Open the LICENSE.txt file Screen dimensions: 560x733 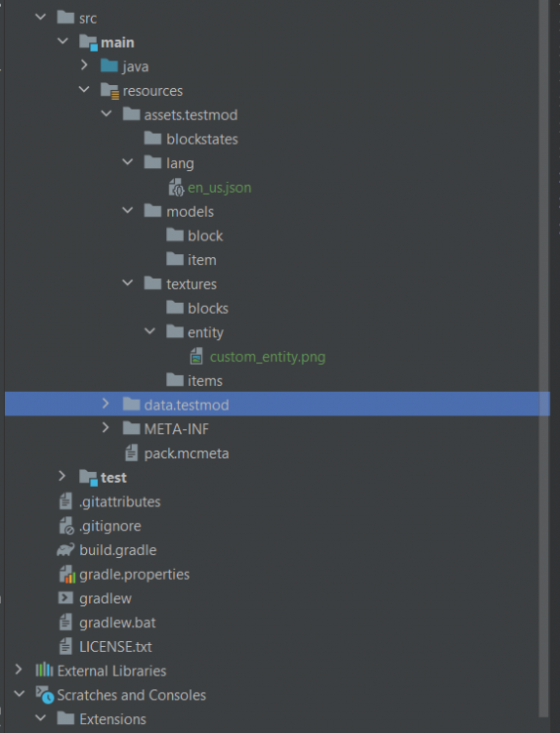[x=115, y=647]
